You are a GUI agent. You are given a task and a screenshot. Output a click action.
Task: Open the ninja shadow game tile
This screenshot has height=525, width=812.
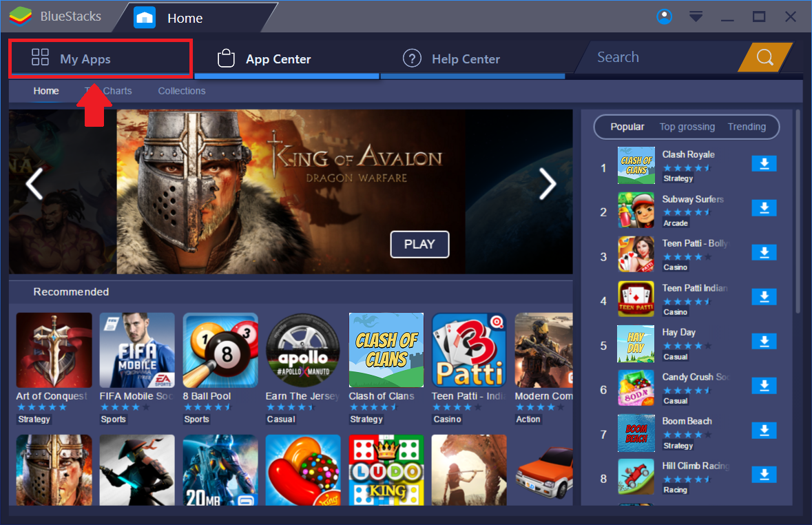137,470
